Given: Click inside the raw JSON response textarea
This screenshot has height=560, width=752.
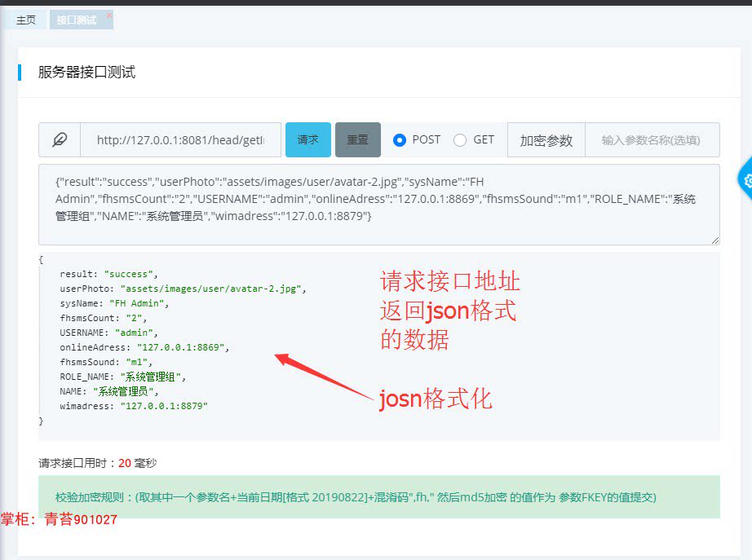Looking at the screenshot, I should (379, 205).
